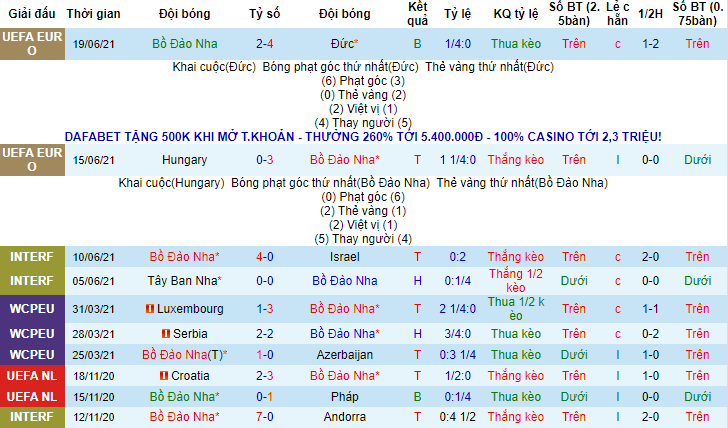Image resolution: width=728 pixels, height=428 pixels.
Task: Click the KQ tỷ lệ column header
Action: (517, 14)
